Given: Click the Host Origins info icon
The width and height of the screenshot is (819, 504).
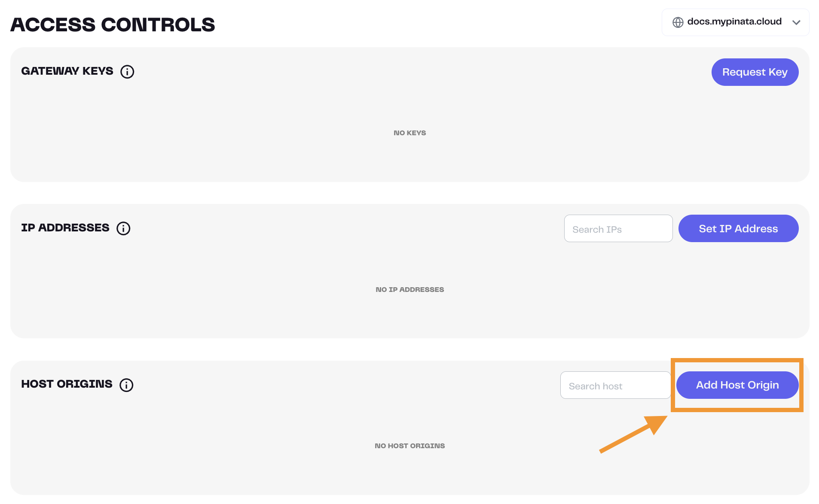Looking at the screenshot, I should [126, 385].
